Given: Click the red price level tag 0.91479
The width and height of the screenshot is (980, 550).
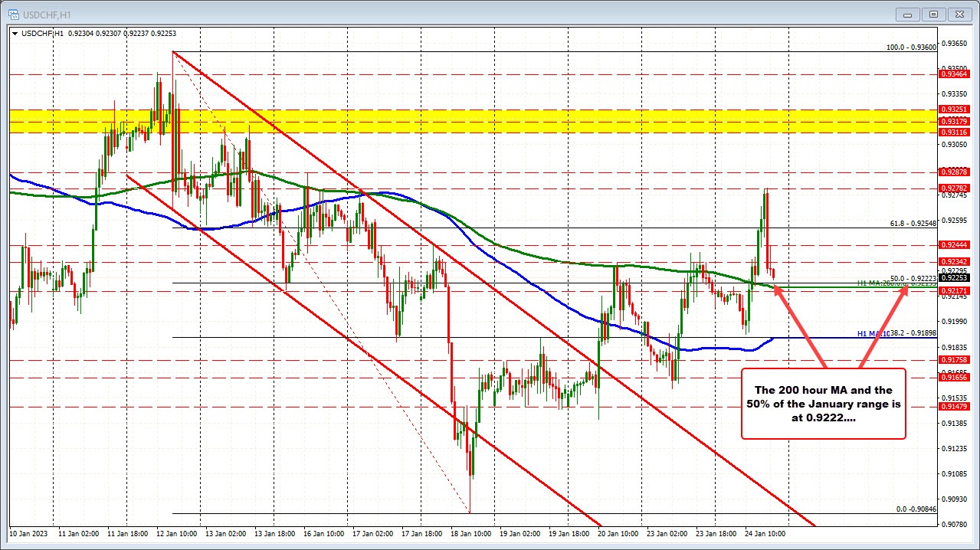Looking at the screenshot, I should [x=953, y=407].
